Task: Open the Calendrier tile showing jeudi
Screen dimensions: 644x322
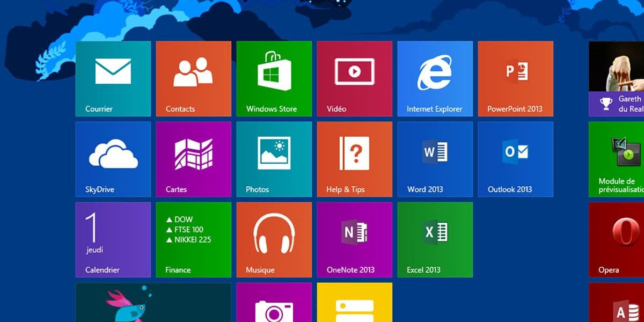Action: pyautogui.click(x=113, y=239)
